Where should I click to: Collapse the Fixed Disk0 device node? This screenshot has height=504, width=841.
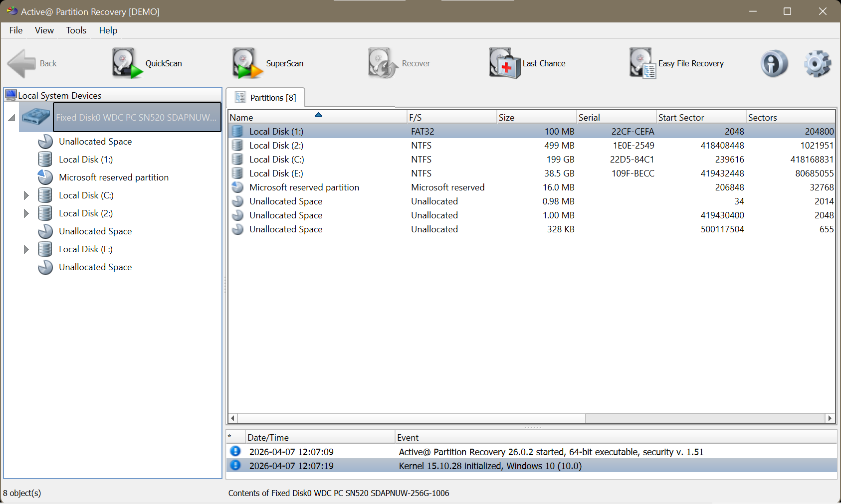click(11, 117)
